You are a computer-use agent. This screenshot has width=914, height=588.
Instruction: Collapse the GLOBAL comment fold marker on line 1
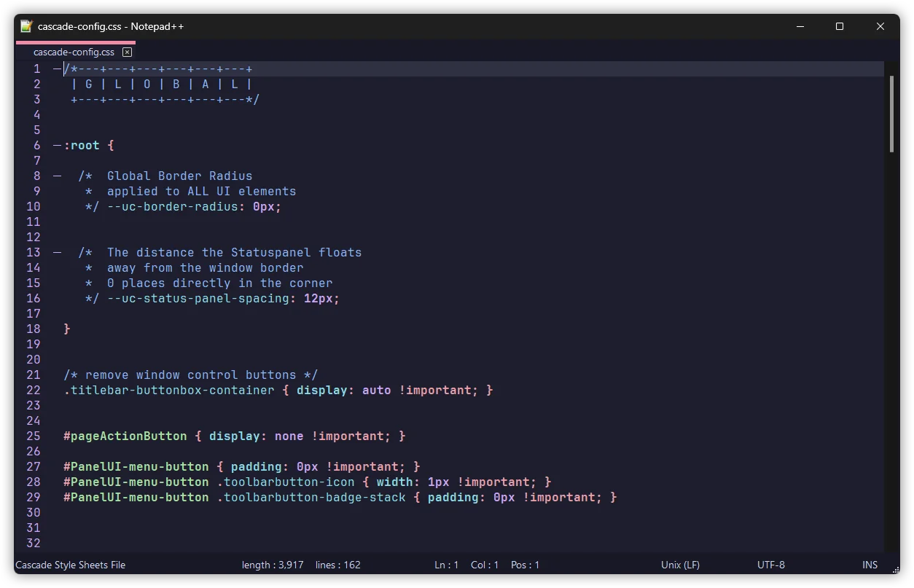[x=57, y=69]
